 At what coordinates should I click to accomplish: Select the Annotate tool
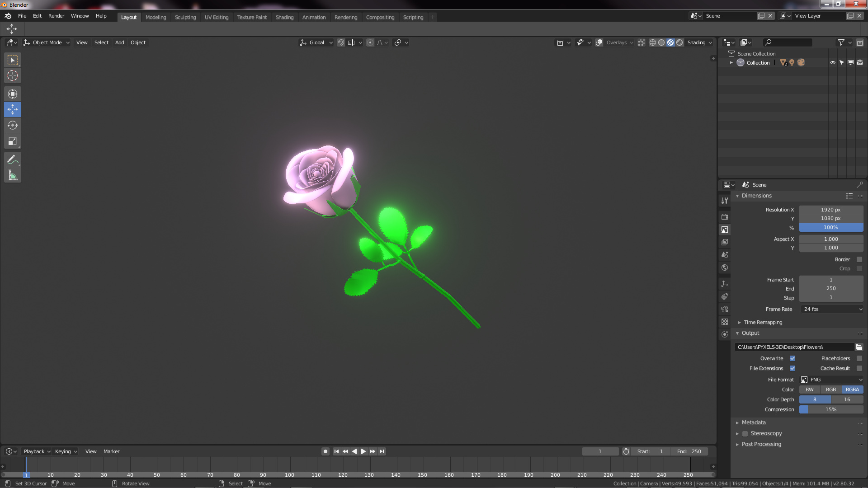point(12,159)
